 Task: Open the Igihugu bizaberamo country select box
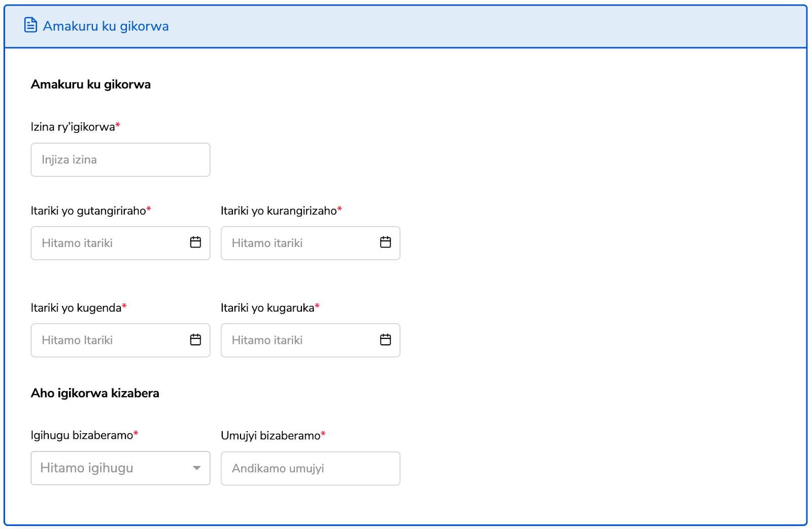tap(112, 468)
